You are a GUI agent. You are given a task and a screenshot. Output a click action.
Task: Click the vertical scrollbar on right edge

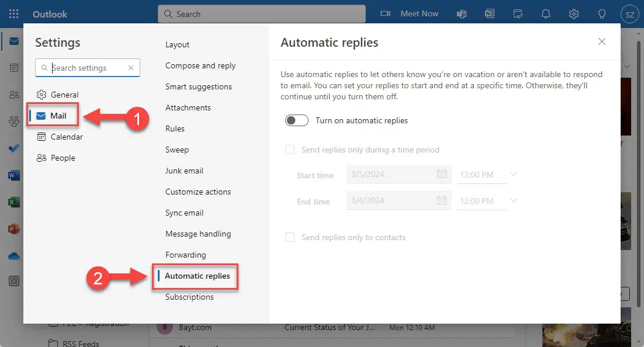[x=639, y=172]
